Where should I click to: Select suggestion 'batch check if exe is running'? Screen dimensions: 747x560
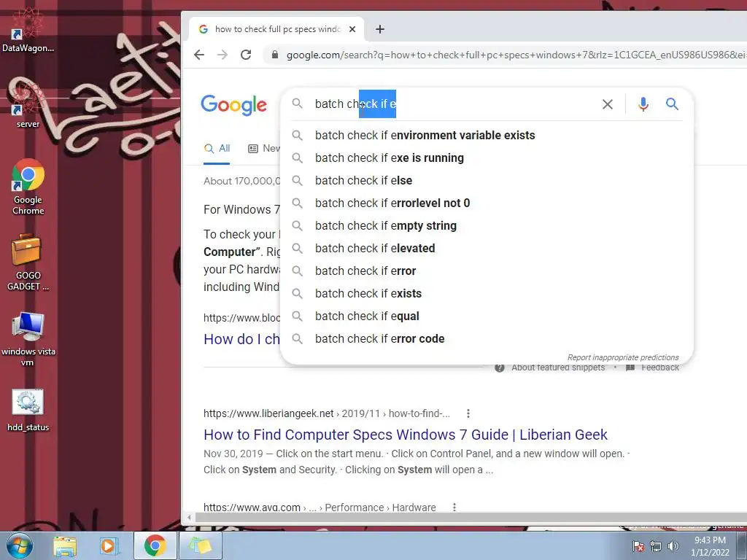pyautogui.click(x=487, y=158)
